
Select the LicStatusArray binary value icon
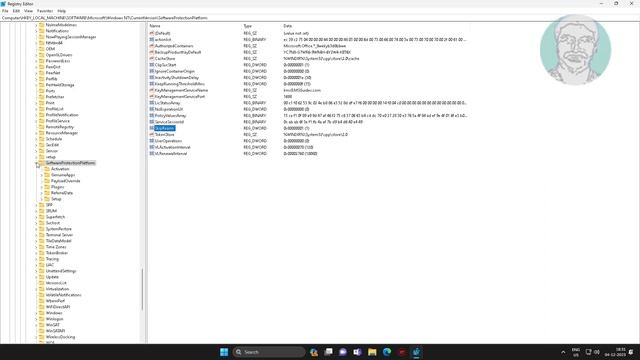click(151, 103)
